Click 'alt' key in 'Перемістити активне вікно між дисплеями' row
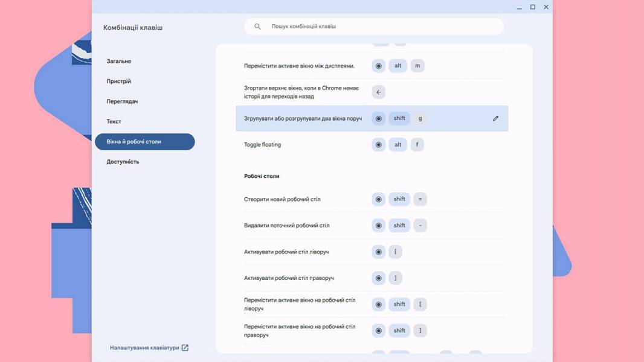The width and height of the screenshot is (644, 362). pyautogui.click(x=398, y=66)
